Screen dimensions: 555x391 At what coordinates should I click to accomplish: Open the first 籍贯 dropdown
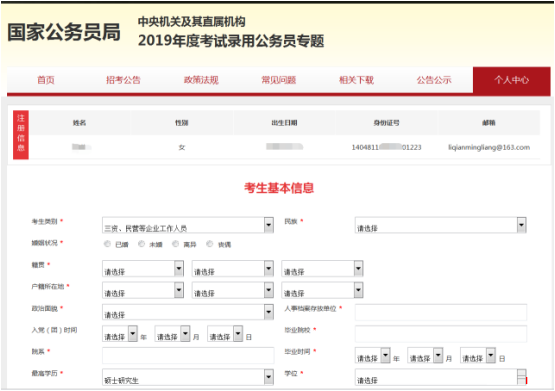(143, 269)
